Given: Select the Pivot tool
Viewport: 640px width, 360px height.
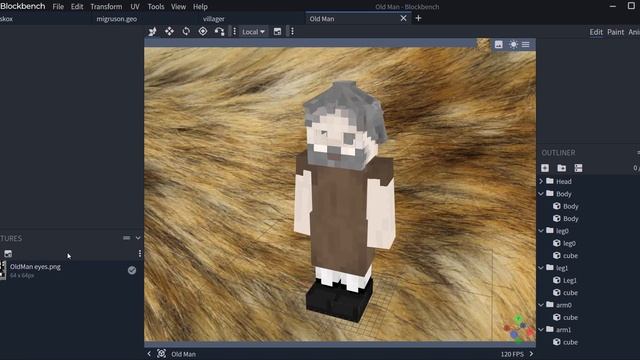Looking at the screenshot, I should 203,31.
